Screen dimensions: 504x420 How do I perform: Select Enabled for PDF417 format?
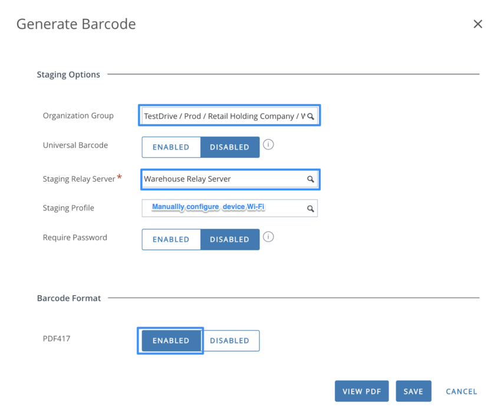click(171, 340)
